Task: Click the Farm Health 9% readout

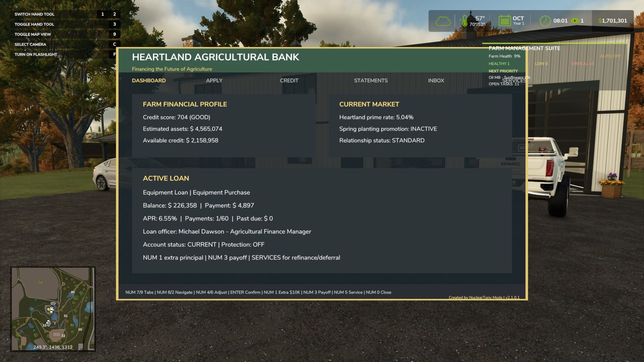Action: coord(504,56)
